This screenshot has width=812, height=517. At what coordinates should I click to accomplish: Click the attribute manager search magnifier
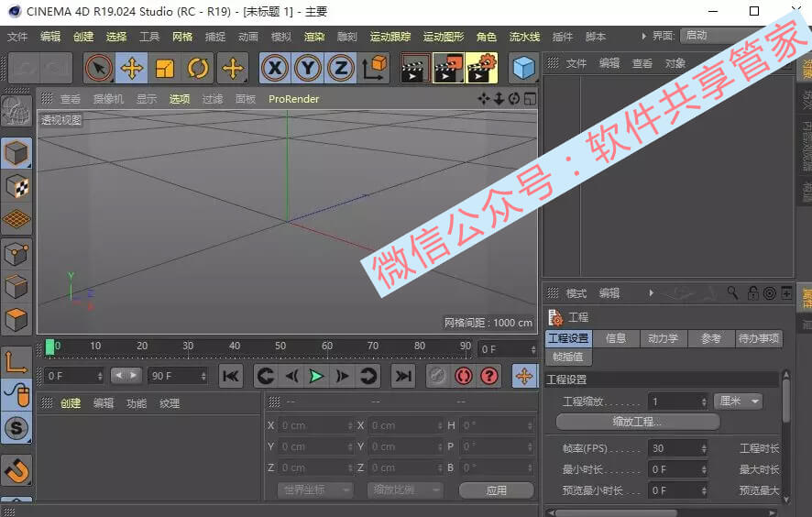tap(731, 293)
